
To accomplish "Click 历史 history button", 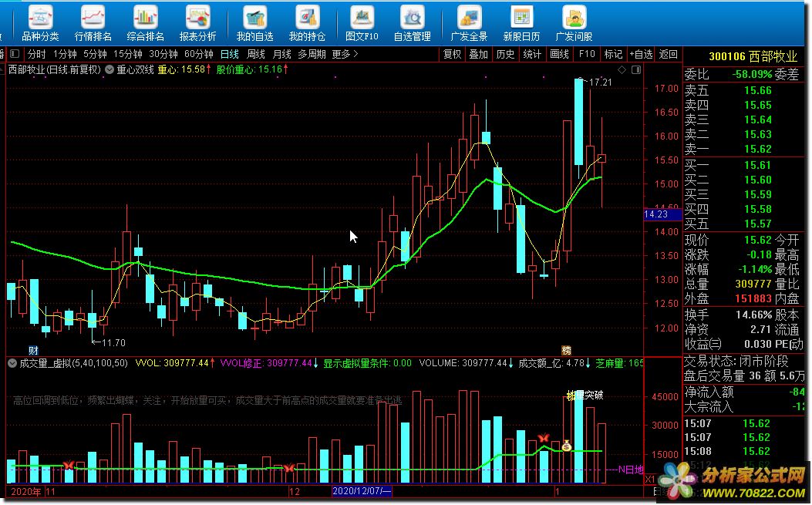I will pyautogui.click(x=505, y=54).
